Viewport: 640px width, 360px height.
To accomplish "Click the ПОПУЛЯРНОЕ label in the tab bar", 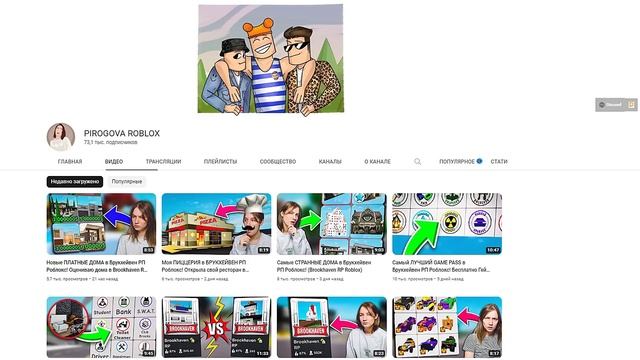I will pos(457,162).
